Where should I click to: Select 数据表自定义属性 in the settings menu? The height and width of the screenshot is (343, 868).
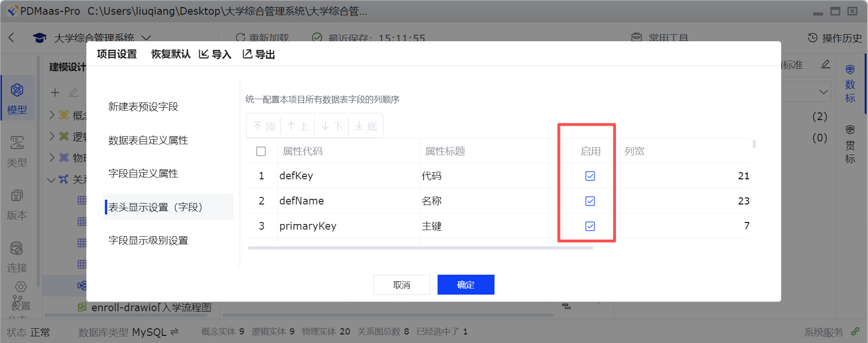pos(168,140)
